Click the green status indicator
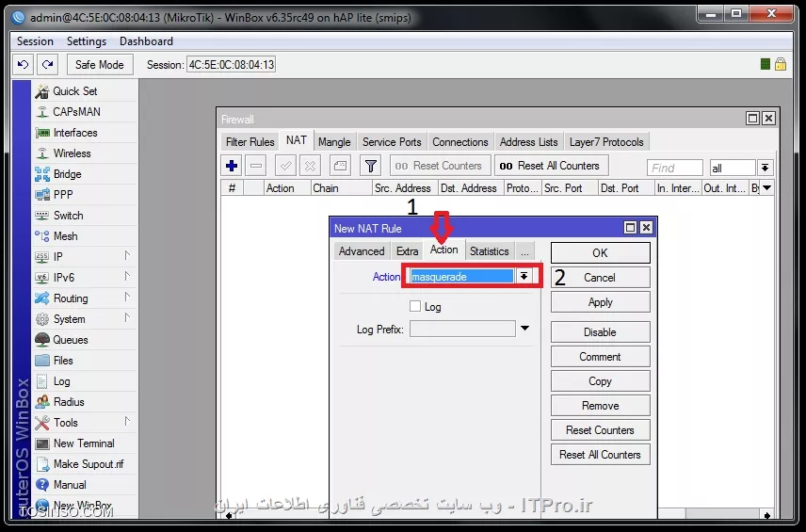The height and width of the screenshot is (532, 806). (x=765, y=64)
